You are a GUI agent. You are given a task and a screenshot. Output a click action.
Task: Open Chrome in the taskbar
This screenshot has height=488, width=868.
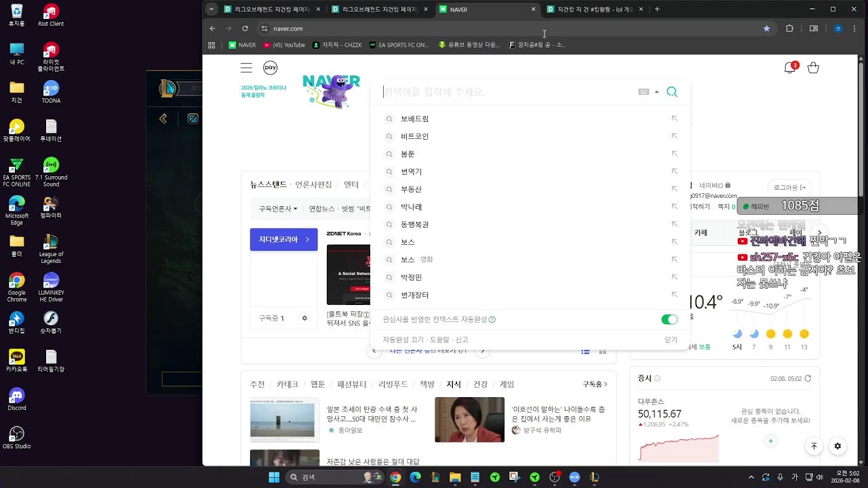coord(395,477)
